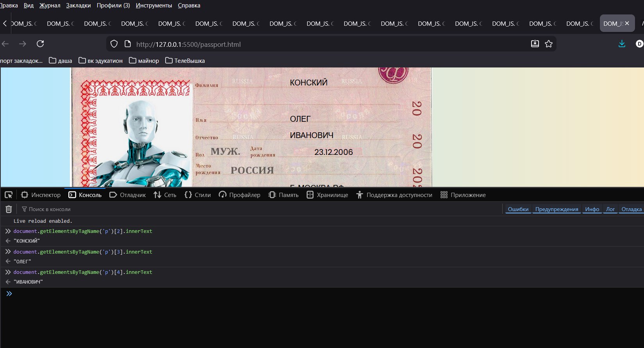Toggle the Ошибки console filter
The width and height of the screenshot is (644, 348).
pos(518,209)
